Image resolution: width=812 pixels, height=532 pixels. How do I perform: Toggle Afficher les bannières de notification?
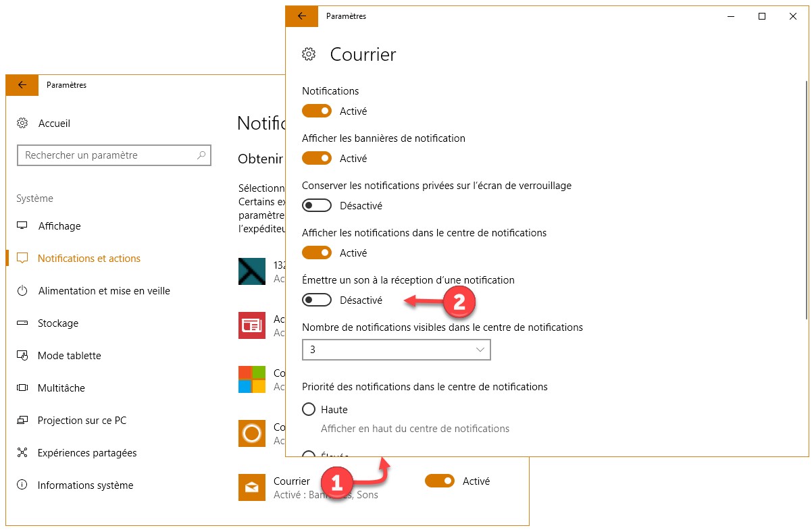[317, 158]
